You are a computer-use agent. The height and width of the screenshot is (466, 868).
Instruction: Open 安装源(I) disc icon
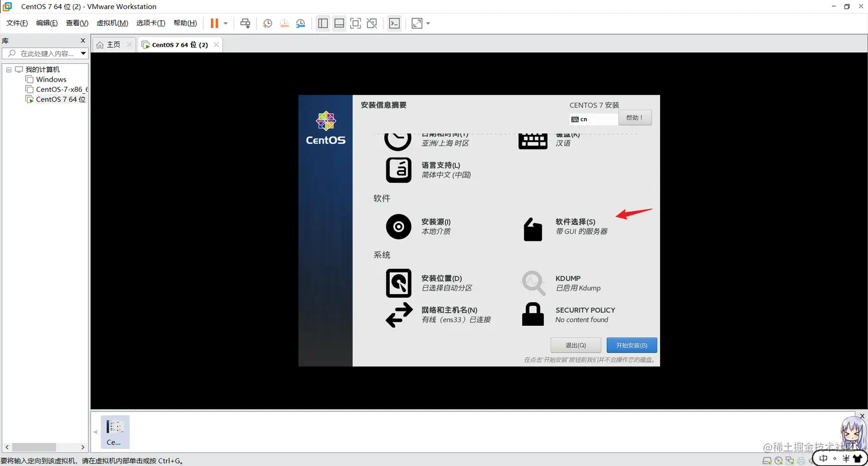(x=398, y=226)
